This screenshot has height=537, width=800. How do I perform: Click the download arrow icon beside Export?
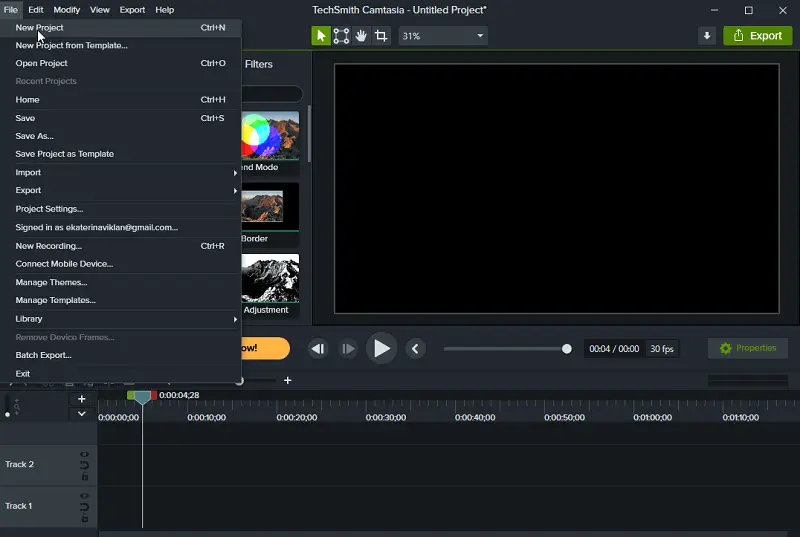[x=707, y=36]
